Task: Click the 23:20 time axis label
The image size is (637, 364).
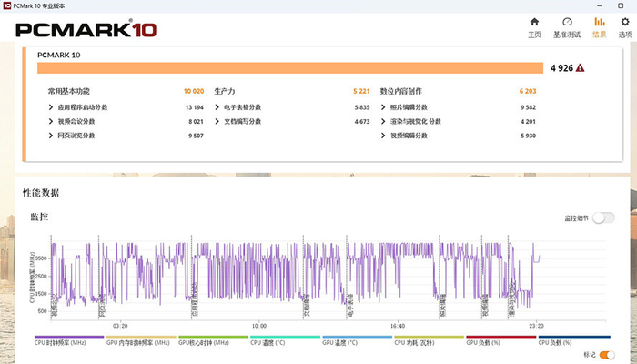Action: [536, 326]
